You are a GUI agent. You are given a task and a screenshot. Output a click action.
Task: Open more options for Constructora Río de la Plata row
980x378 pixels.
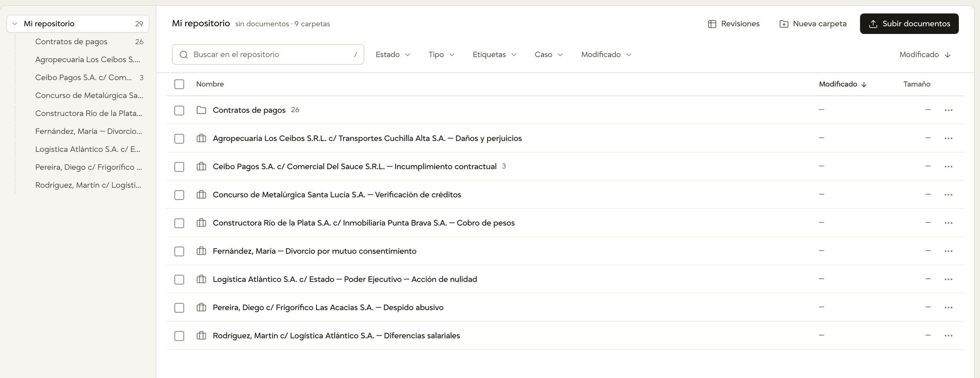point(948,223)
